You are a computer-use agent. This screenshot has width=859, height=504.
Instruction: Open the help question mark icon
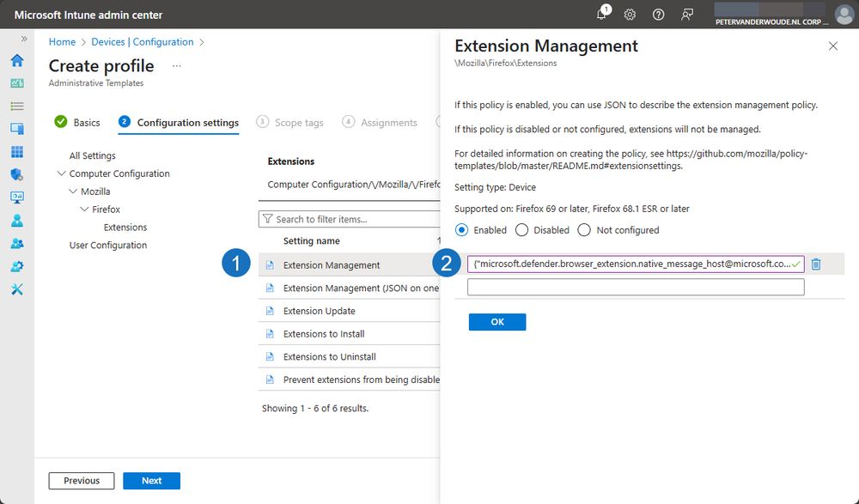tap(659, 15)
